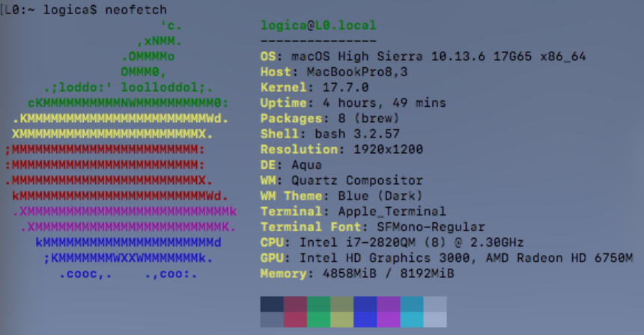Click the red band of Apple ASCII logo
Viewport: 644px width, 335px height.
point(105,165)
